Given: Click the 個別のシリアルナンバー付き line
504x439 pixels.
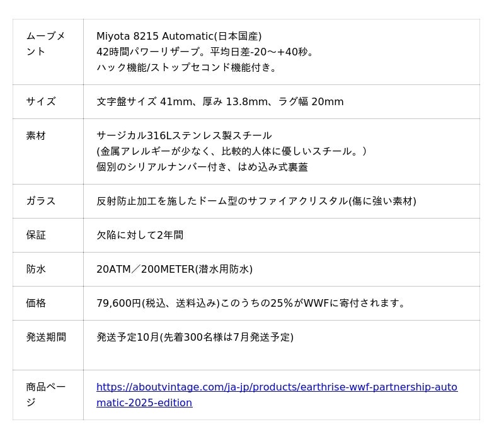Looking at the screenshot, I should (x=202, y=167).
